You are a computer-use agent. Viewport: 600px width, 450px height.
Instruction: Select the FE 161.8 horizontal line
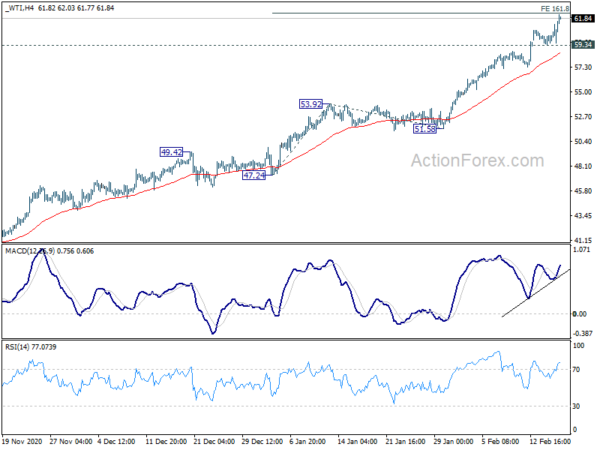click(x=421, y=13)
